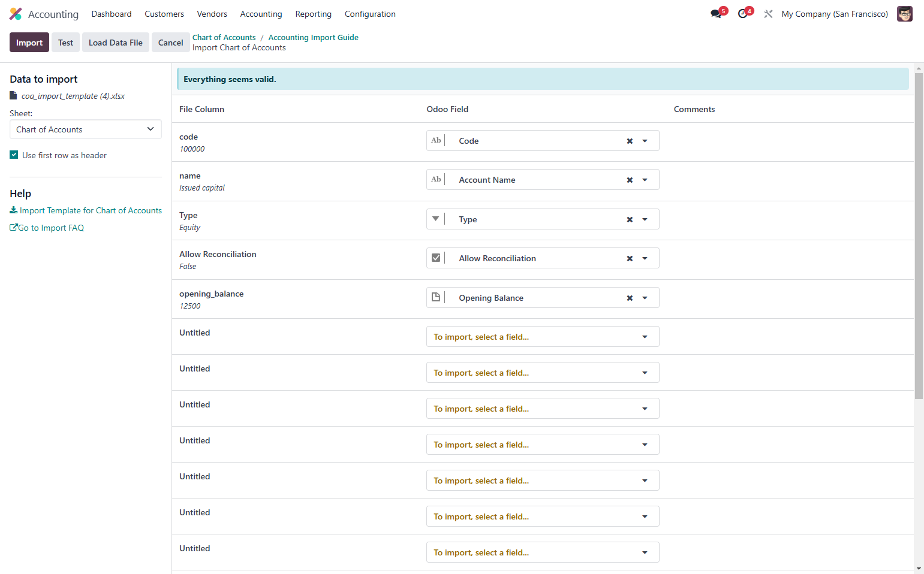Viewport: 924px width, 574px height.
Task: Clear the Opening Balance field mapping
Action: click(x=630, y=298)
